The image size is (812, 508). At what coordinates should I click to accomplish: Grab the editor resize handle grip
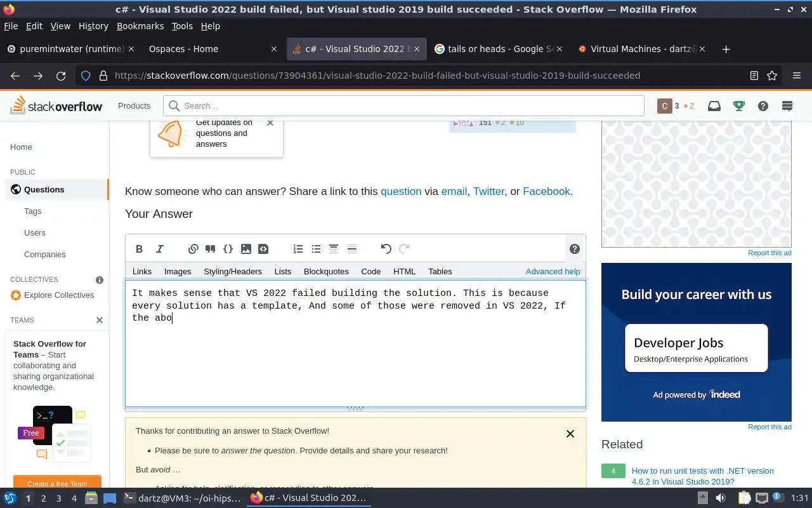(355, 408)
